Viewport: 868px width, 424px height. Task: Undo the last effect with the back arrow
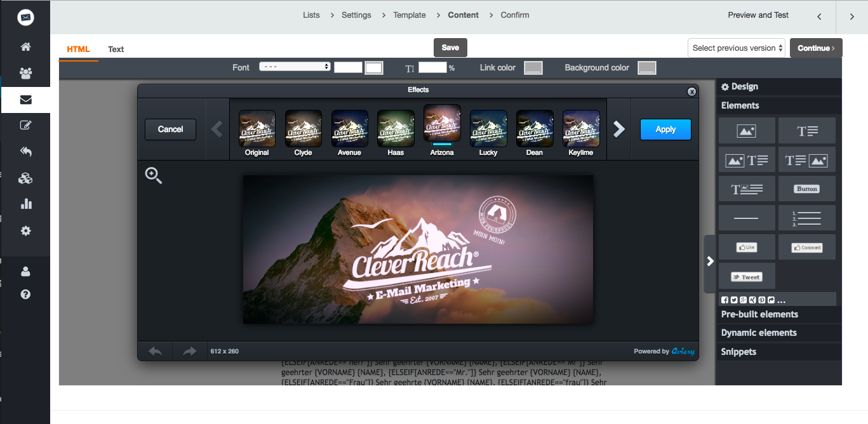click(155, 351)
